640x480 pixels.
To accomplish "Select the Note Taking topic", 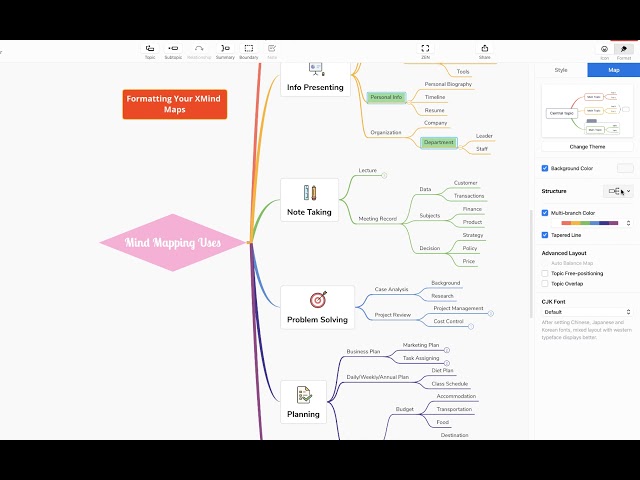I will 309,200.
